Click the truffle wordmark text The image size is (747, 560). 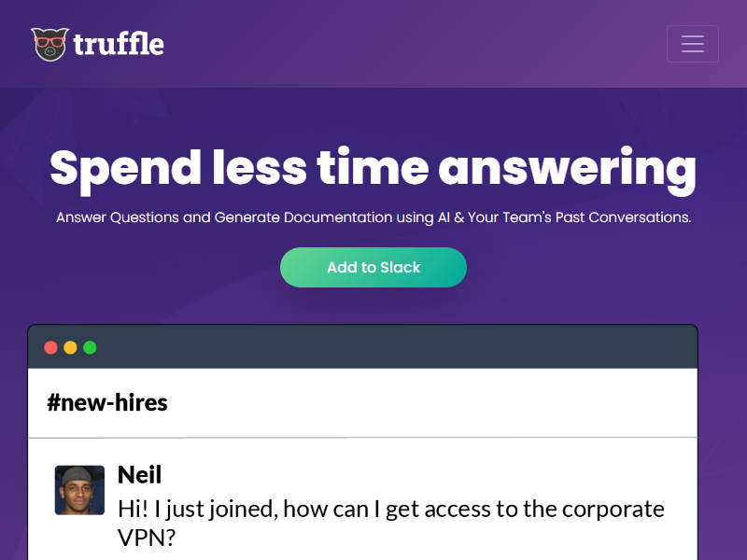point(119,44)
